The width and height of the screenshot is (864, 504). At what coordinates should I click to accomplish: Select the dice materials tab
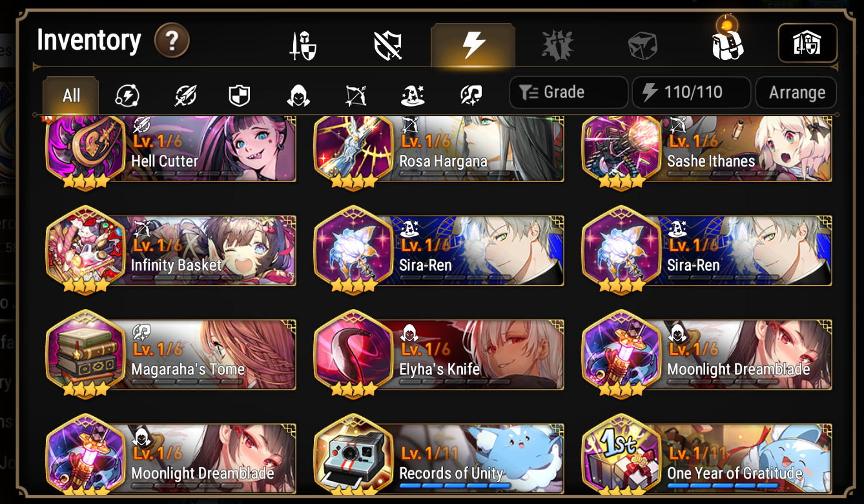643,46
